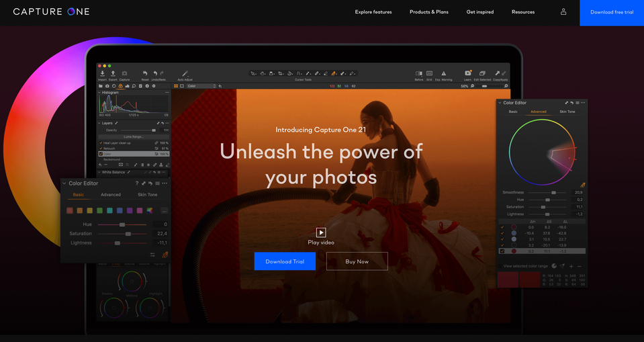Switch to Basic tab in right Color Editor
Image resolution: width=644 pixels, height=342 pixels.
point(513,112)
